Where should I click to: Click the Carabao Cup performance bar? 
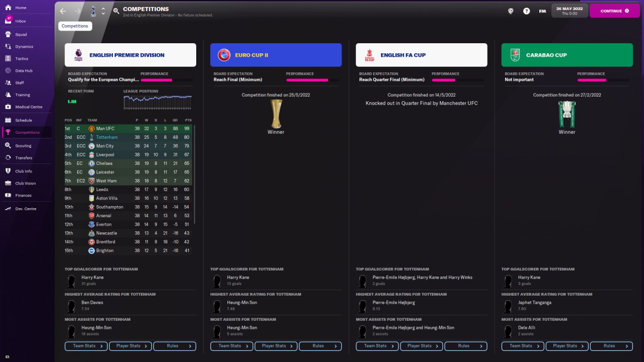click(x=603, y=80)
